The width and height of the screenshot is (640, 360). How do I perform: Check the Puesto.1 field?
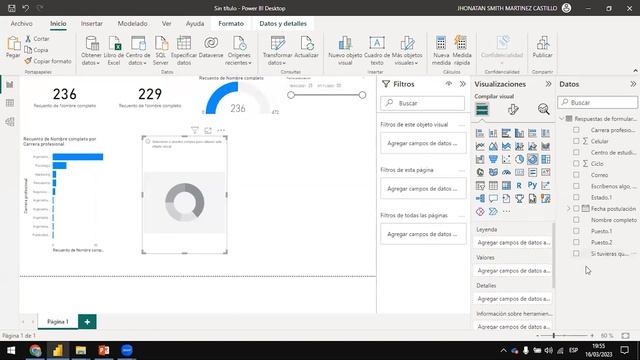(576, 231)
